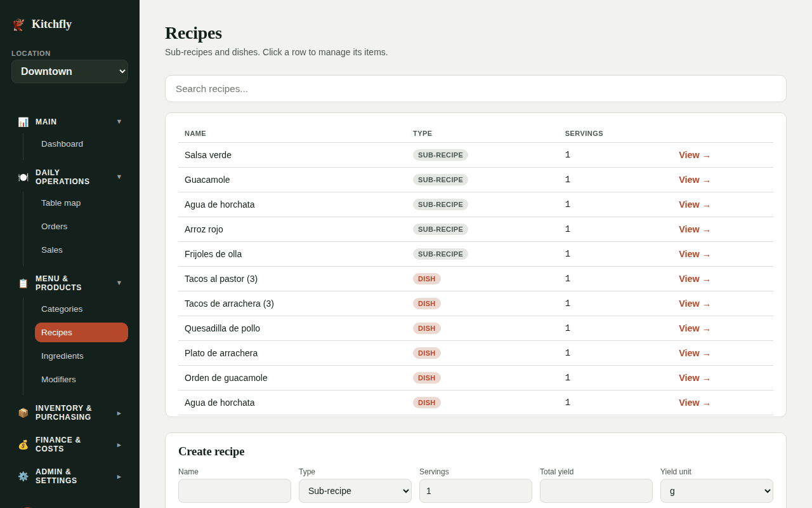Collapse the Menu & Products section arrow
The width and height of the screenshot is (812, 508).
pyautogui.click(x=119, y=283)
